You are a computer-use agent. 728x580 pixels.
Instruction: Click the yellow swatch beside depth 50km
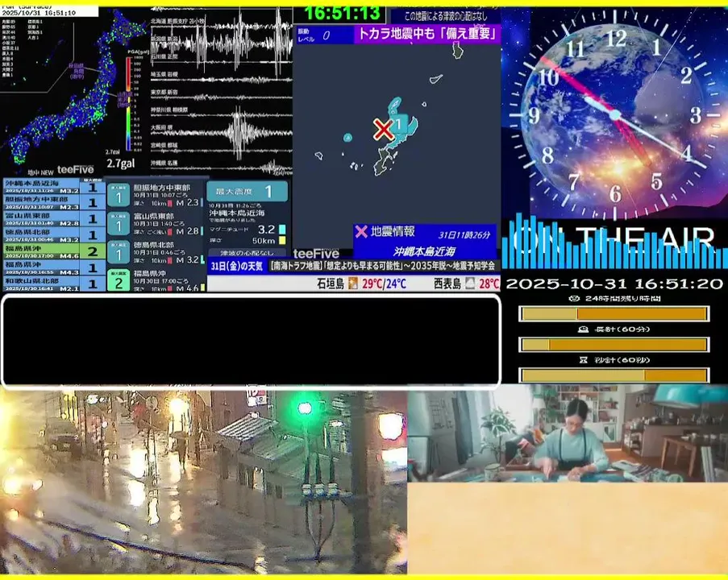coord(282,240)
